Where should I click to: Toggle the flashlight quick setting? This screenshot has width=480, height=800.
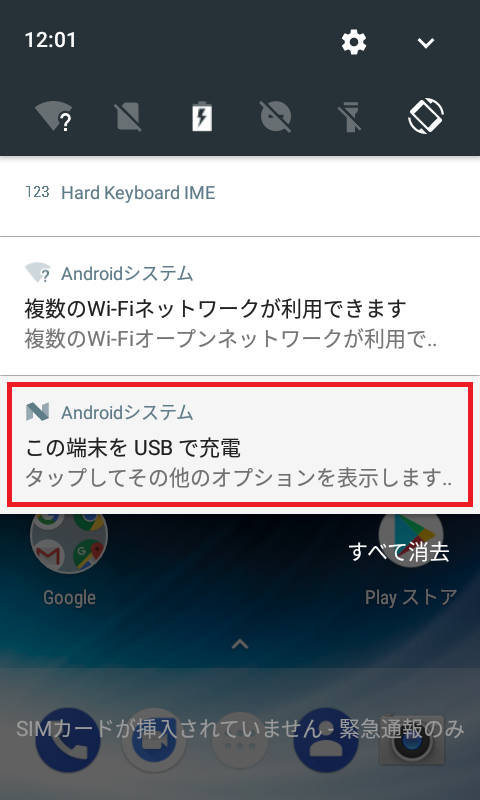(350, 117)
